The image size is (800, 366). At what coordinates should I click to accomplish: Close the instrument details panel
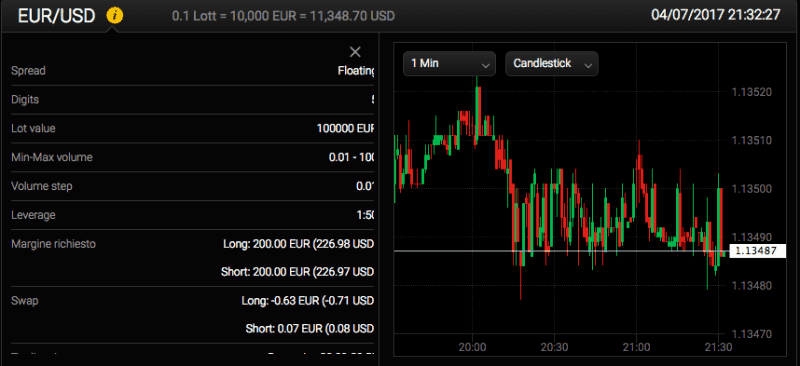(x=355, y=52)
